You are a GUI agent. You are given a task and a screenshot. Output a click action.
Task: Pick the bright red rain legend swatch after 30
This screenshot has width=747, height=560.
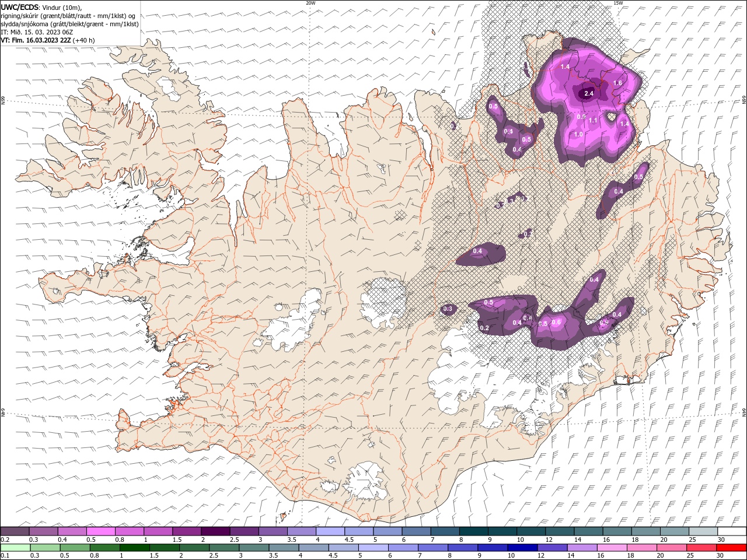[x=731, y=548]
